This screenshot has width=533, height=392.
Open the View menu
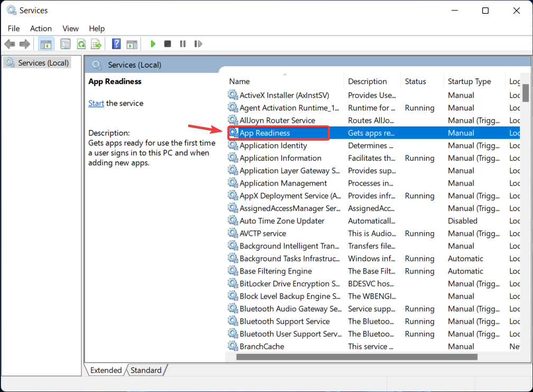tap(70, 29)
